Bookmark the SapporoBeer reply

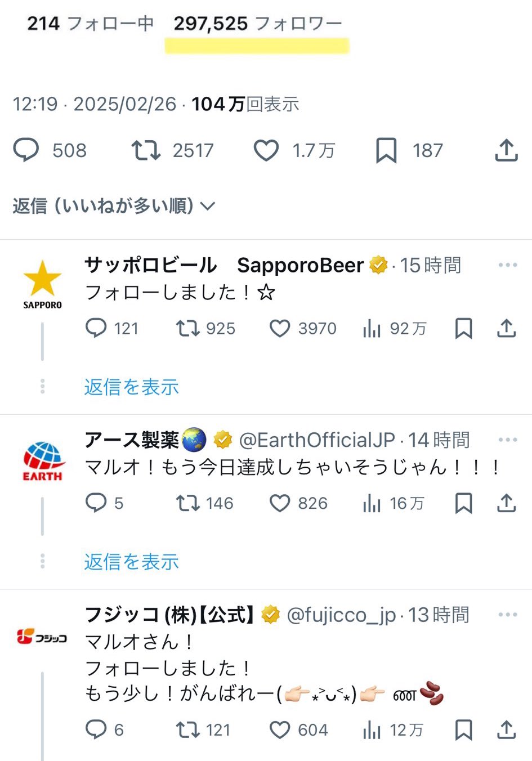[x=463, y=328]
